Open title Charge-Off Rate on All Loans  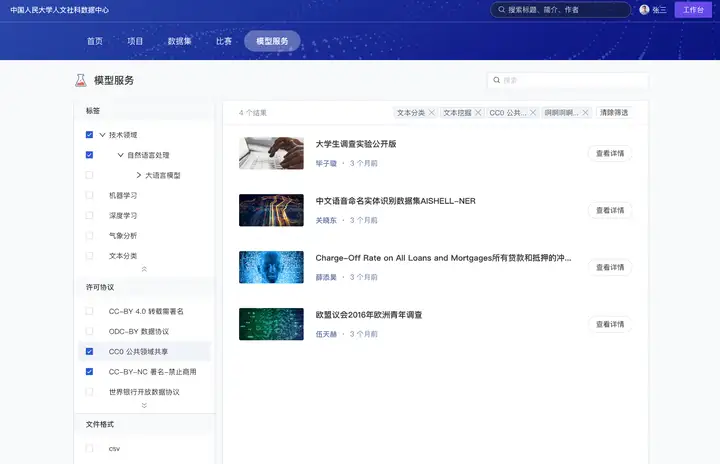443,258
